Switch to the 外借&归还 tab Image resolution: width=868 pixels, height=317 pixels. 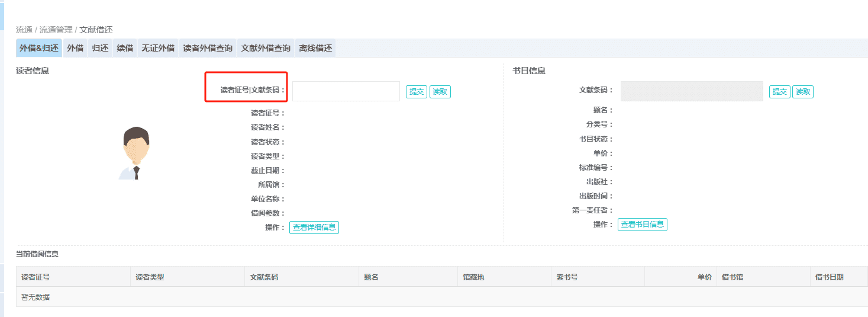click(x=39, y=49)
